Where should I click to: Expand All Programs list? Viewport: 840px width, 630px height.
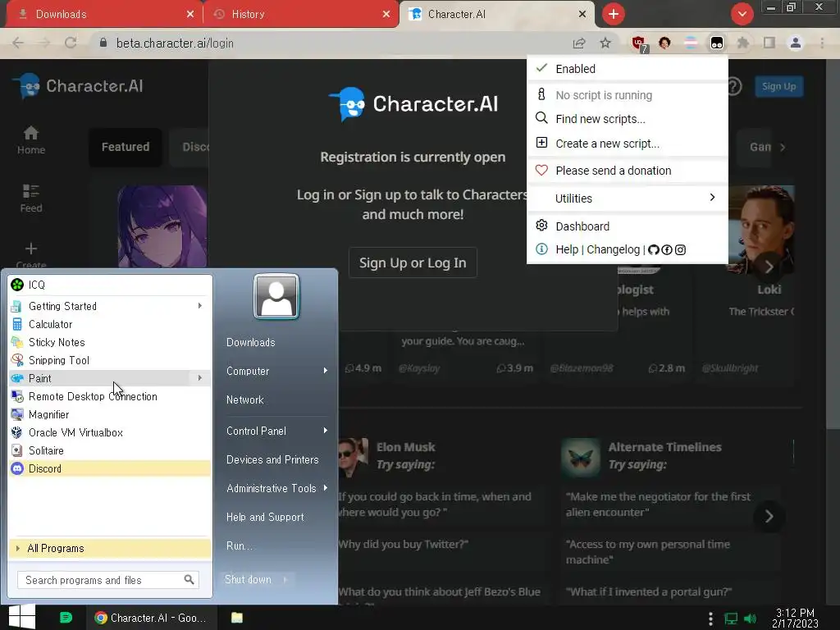[110, 548]
